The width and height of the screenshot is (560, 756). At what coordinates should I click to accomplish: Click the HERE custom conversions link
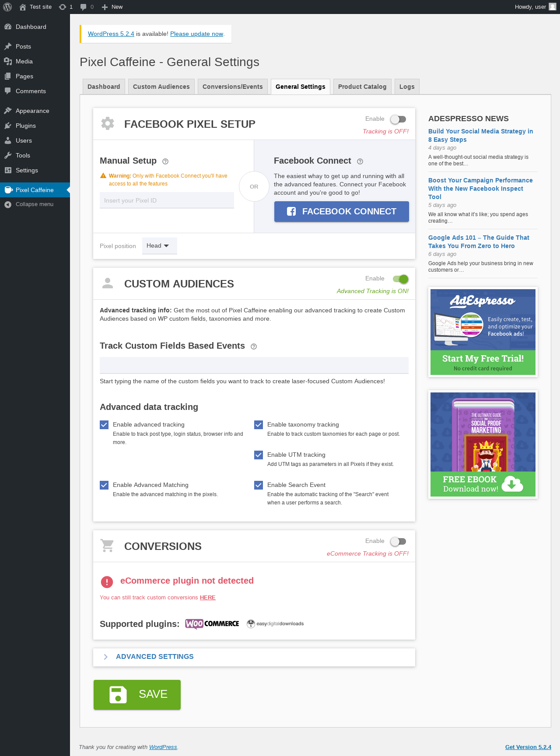208,597
